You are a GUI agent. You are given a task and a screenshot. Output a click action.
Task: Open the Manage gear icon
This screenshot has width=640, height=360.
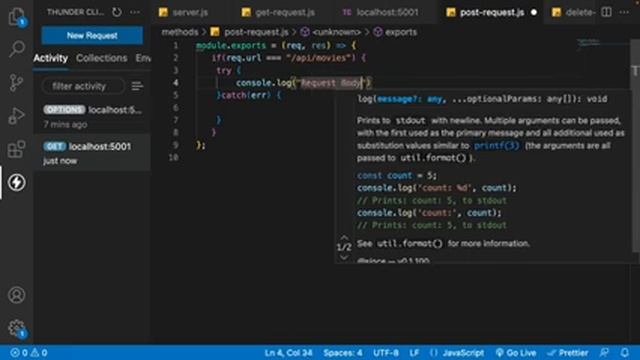click(16, 328)
